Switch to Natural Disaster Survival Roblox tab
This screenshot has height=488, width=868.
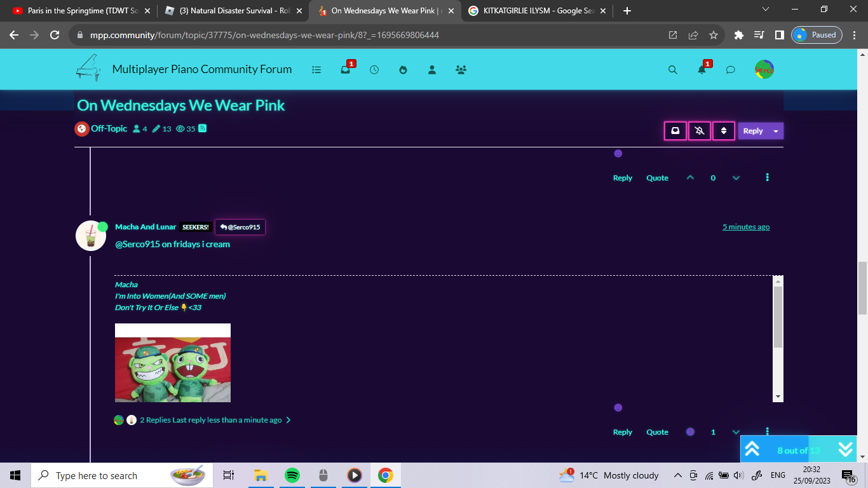point(233,11)
